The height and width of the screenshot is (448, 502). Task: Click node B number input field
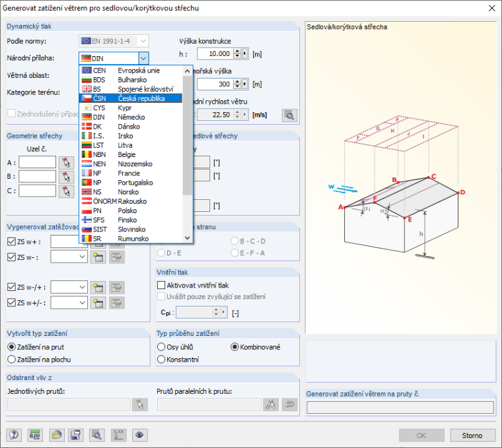click(38, 176)
